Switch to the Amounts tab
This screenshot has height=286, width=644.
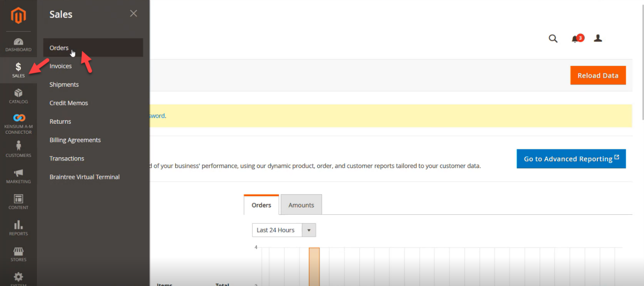pos(301,205)
